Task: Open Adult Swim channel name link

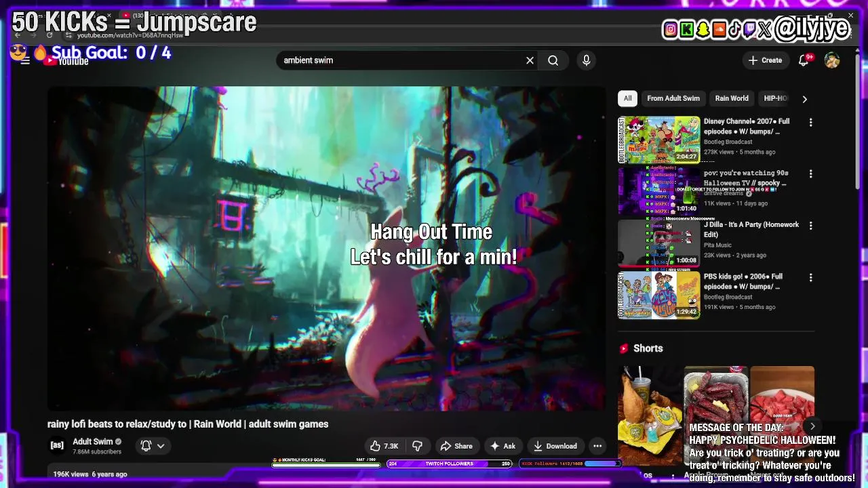Action: 93,441
